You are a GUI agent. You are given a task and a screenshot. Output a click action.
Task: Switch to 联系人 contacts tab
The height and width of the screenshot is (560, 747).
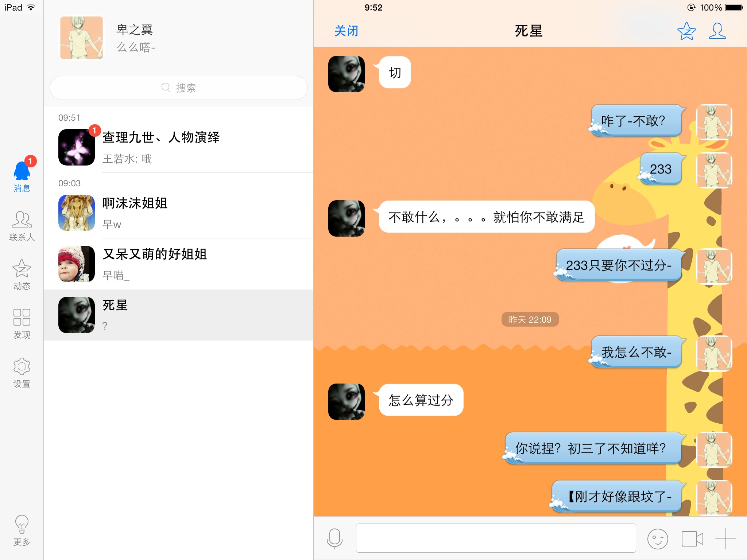[22, 226]
